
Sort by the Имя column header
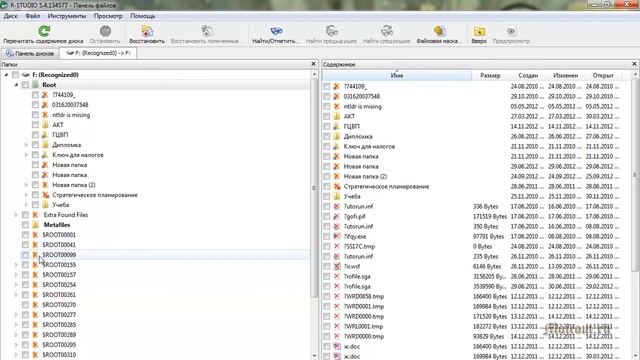pos(397,76)
